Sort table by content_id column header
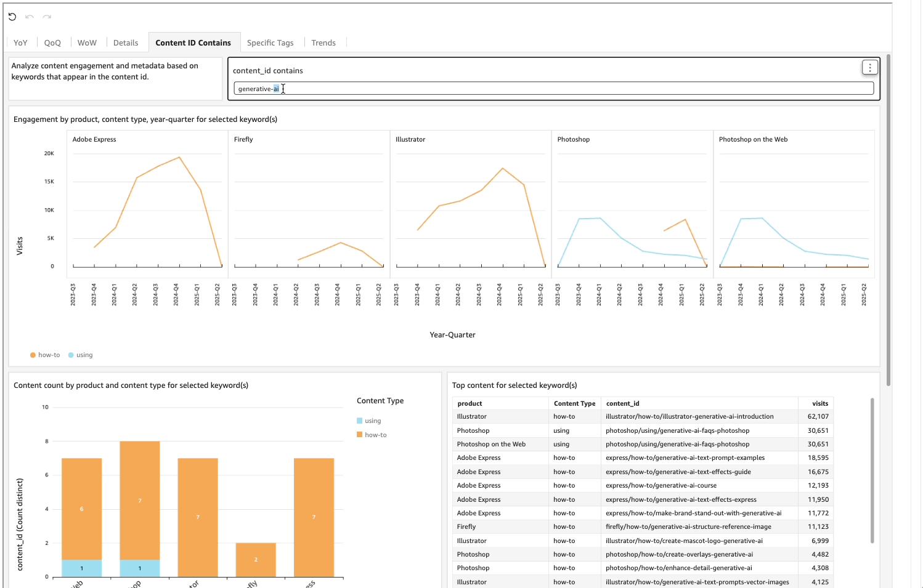923x588 pixels. pyautogui.click(x=622, y=403)
